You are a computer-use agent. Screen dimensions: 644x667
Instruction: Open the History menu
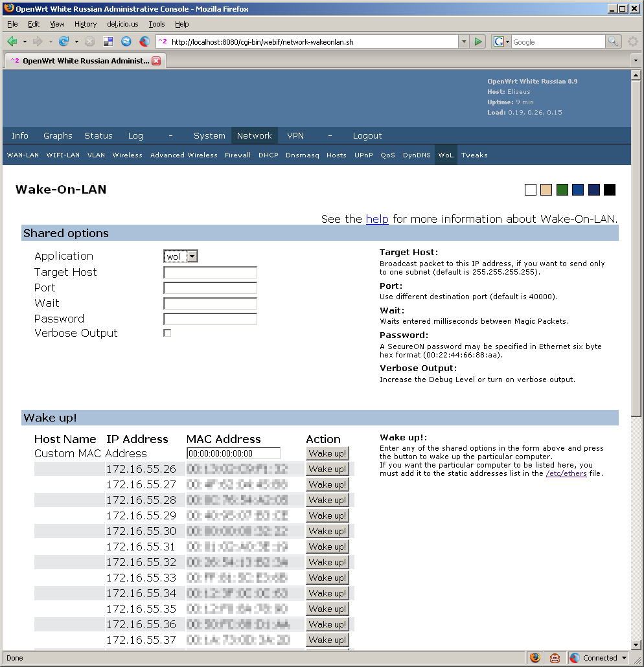click(86, 24)
